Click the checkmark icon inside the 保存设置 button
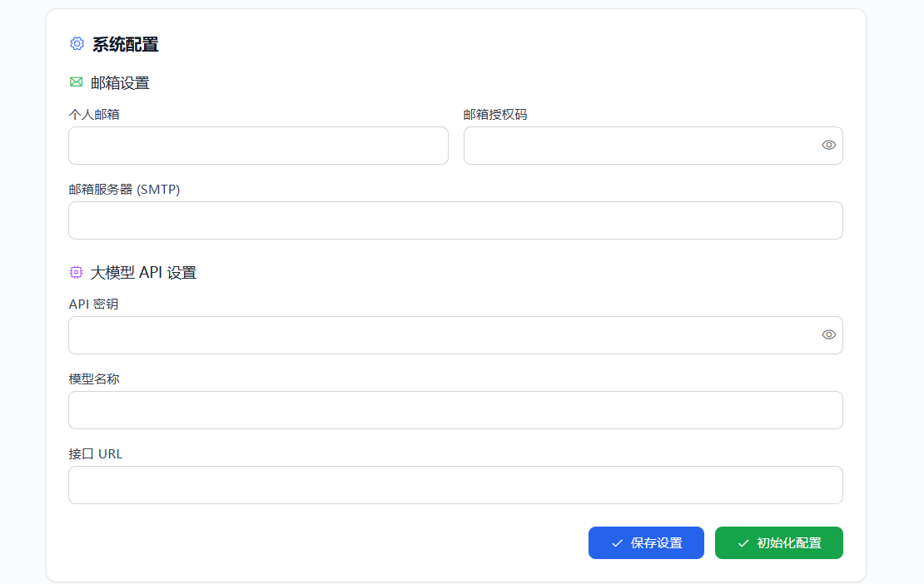This screenshot has width=924, height=584. click(616, 542)
